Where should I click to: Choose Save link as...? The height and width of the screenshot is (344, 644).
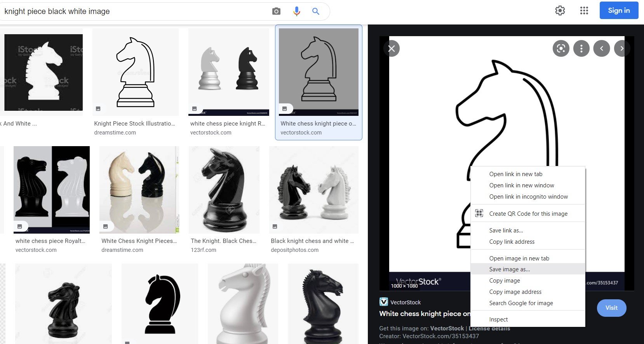click(x=528, y=230)
